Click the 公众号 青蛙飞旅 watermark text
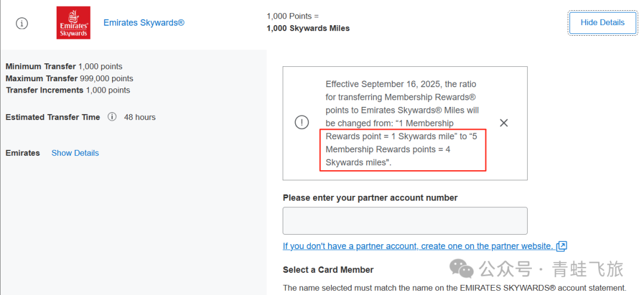 pos(551,269)
